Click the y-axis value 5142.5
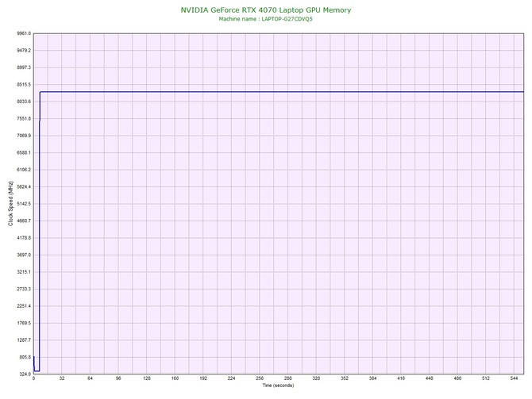532x399 pixels. [24, 204]
